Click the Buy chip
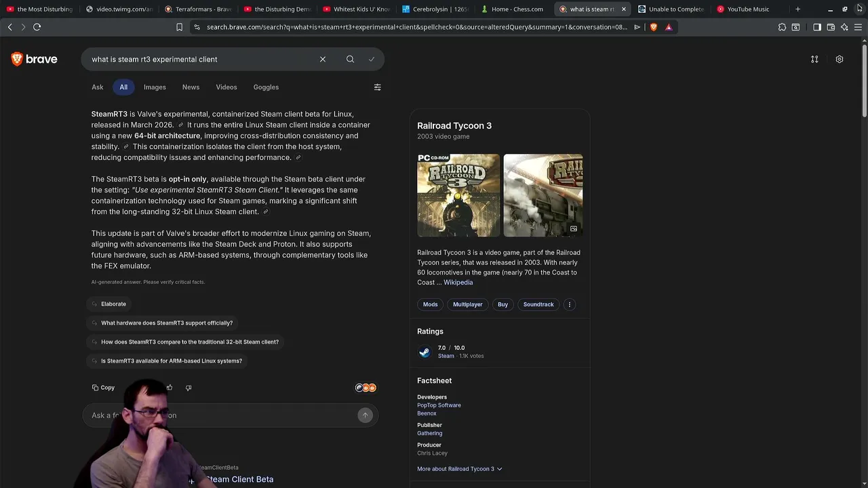The height and width of the screenshot is (488, 868). [x=502, y=304]
